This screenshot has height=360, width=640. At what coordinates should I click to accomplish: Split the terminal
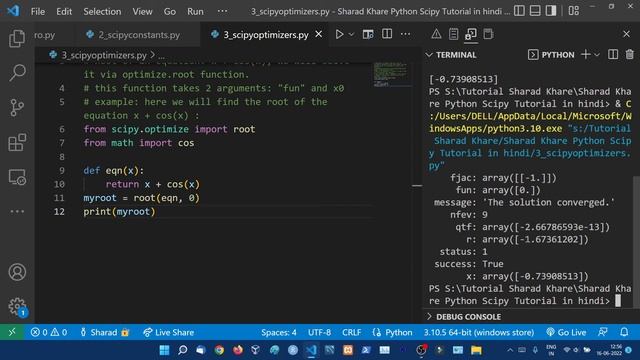click(613, 54)
